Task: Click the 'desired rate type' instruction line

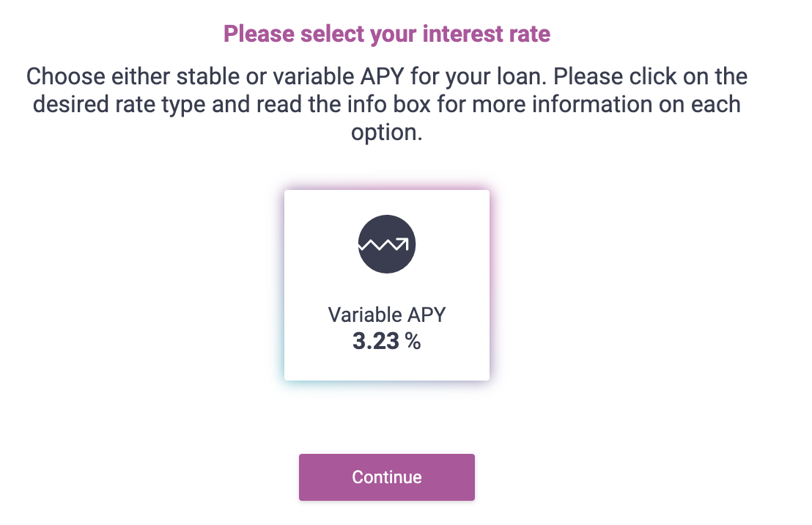Action: click(387, 105)
